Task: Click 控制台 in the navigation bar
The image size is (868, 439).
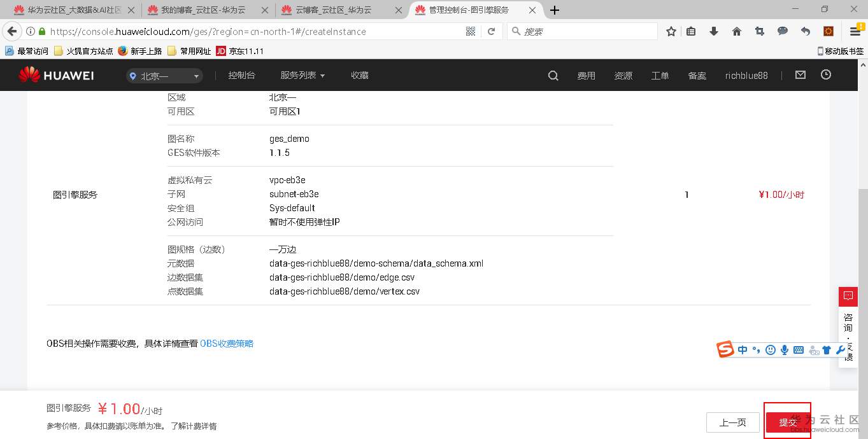Action: tap(241, 74)
